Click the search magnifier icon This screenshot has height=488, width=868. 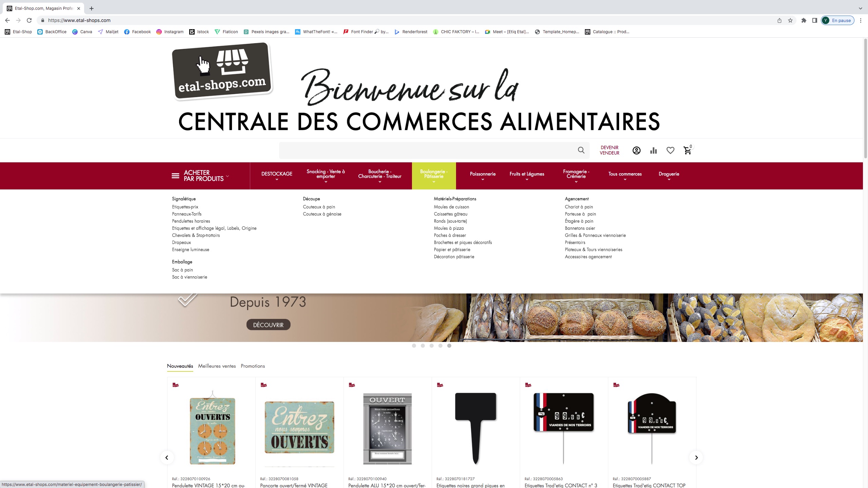[x=581, y=150]
